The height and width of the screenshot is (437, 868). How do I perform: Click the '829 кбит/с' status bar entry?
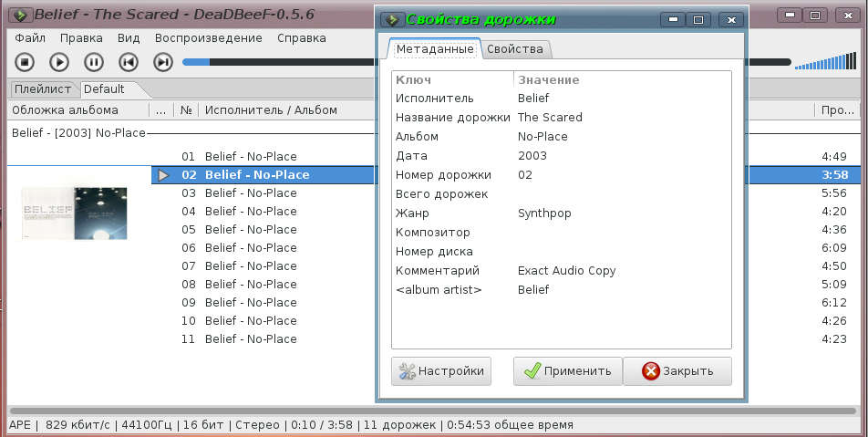tap(77, 425)
